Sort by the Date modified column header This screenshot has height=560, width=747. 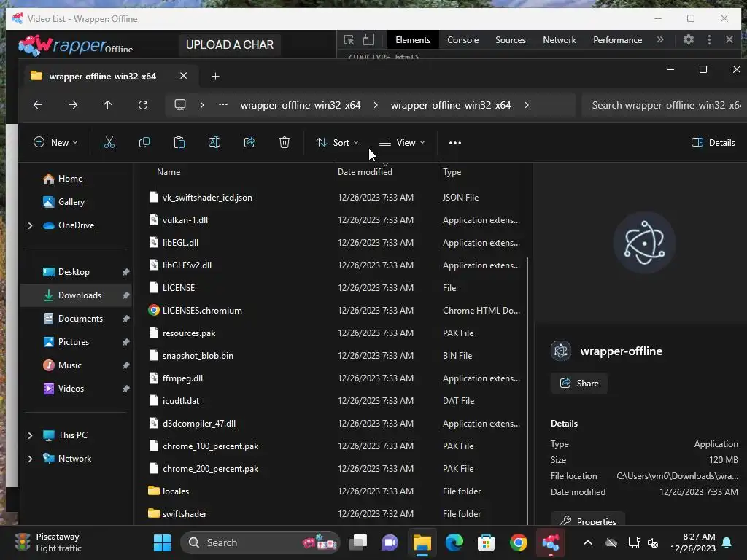coord(365,172)
